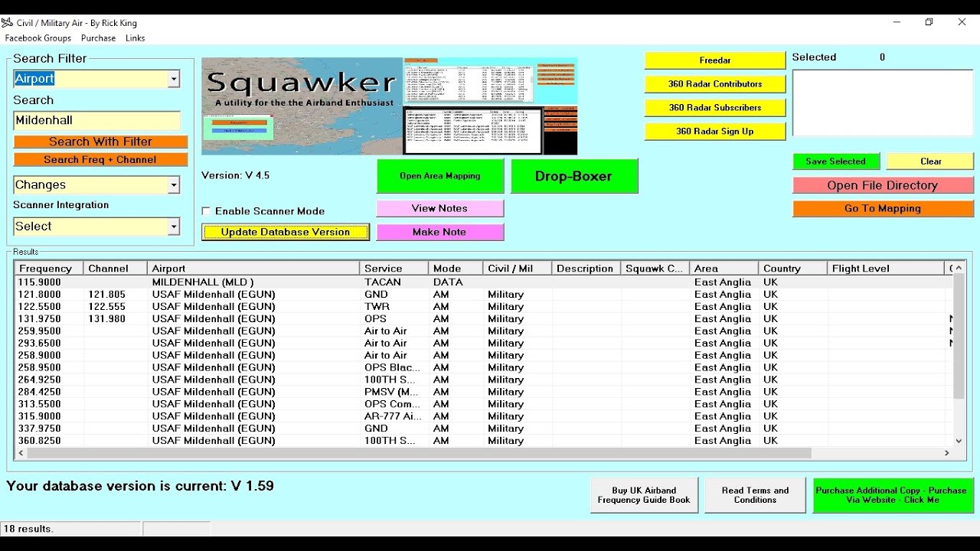
Task: Click inside the Selected list box
Action: 883,103
